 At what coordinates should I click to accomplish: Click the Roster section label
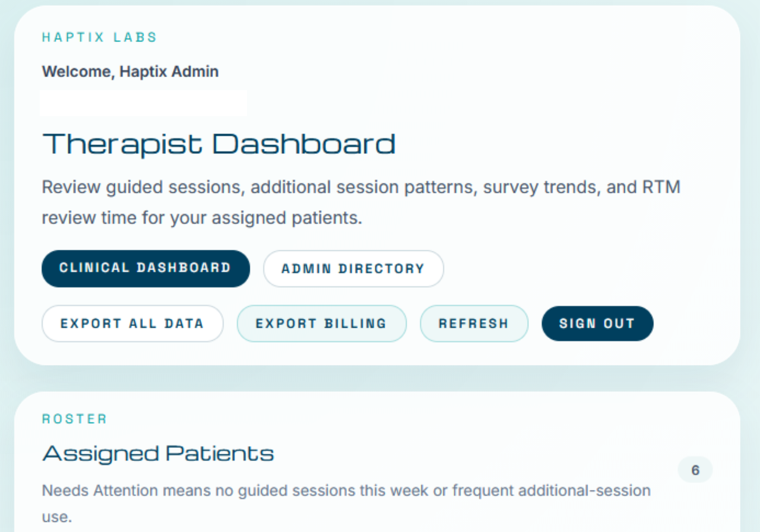point(75,419)
